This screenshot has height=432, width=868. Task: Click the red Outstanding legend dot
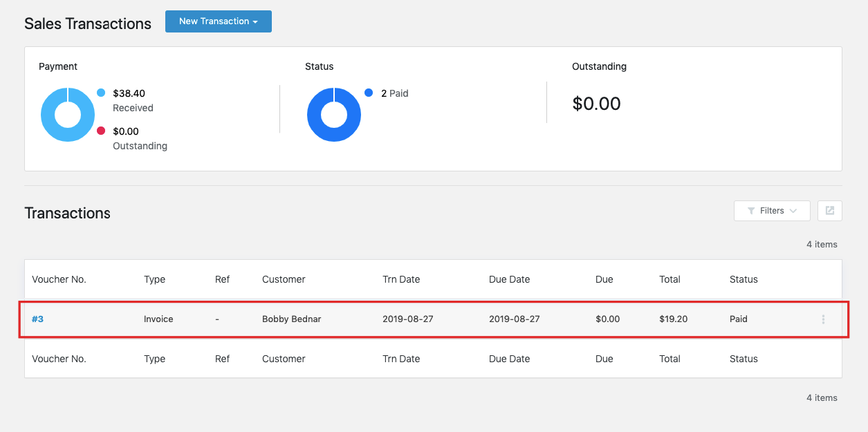[x=101, y=130]
